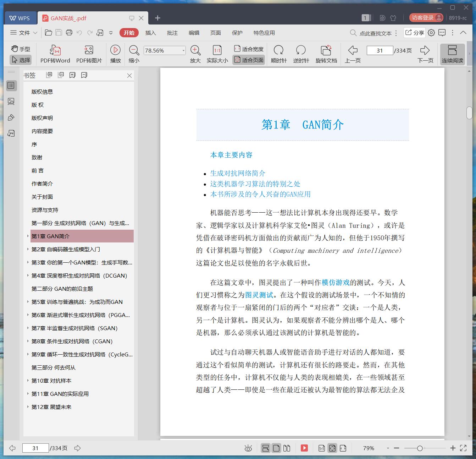Click the 分享 share button
476x459 pixels.
click(x=415, y=33)
